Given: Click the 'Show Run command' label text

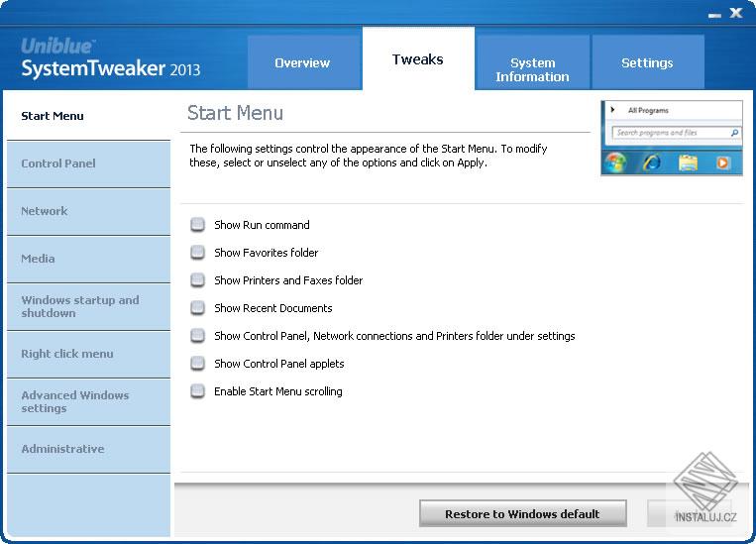Looking at the screenshot, I should (x=262, y=225).
